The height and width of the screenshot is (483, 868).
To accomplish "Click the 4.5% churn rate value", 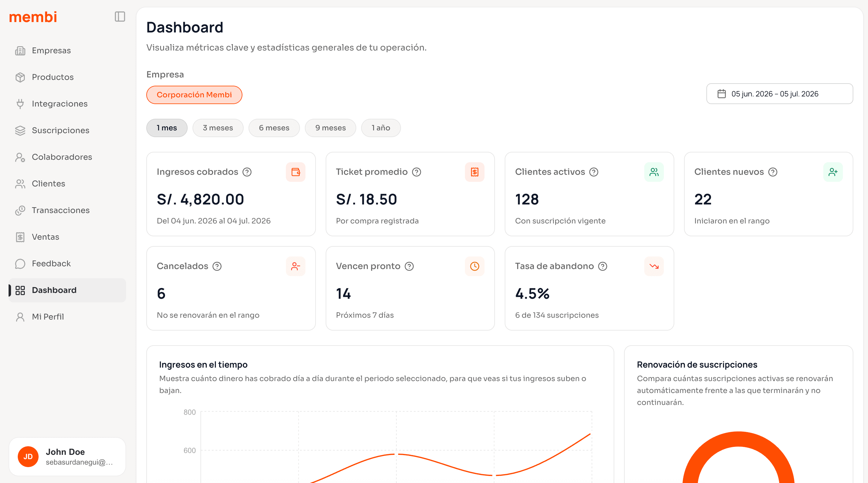I will [x=532, y=294].
